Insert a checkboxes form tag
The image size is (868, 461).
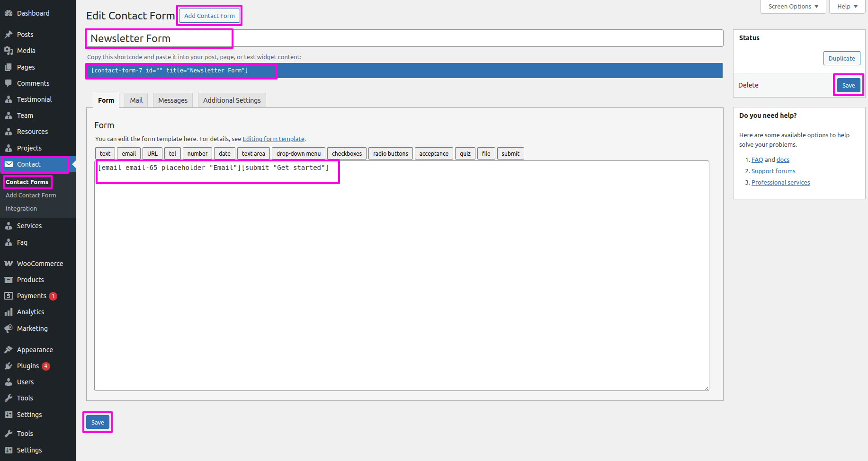click(347, 154)
